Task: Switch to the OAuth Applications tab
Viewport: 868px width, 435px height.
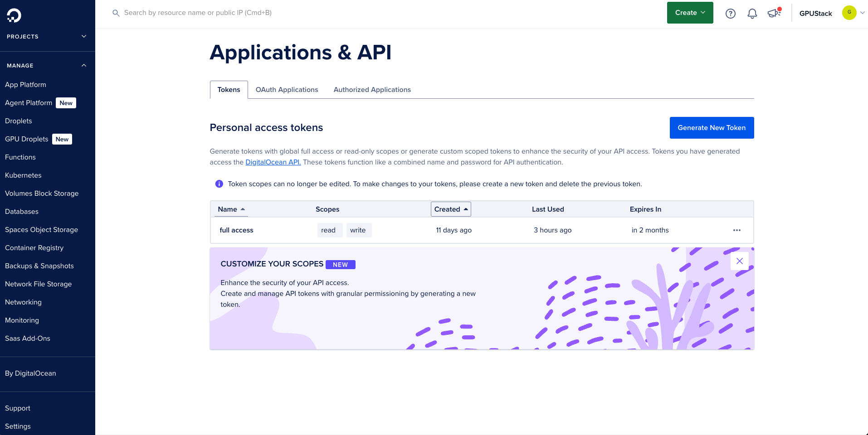Action: point(287,90)
